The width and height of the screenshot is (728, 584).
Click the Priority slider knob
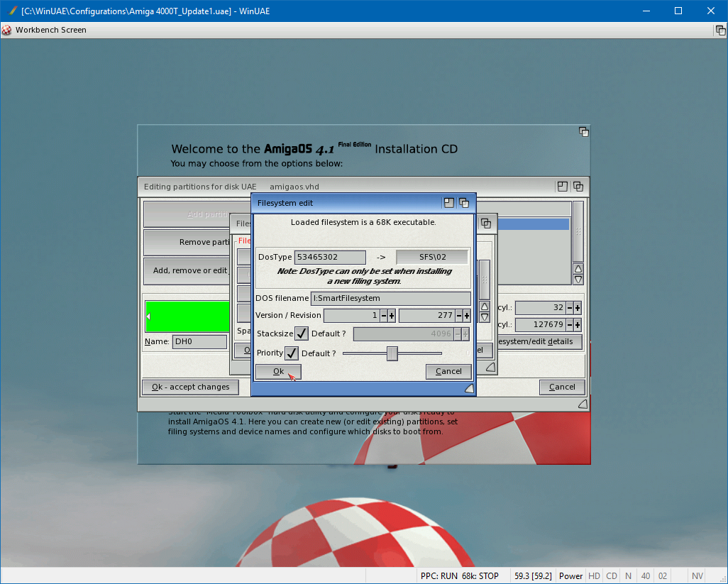392,353
